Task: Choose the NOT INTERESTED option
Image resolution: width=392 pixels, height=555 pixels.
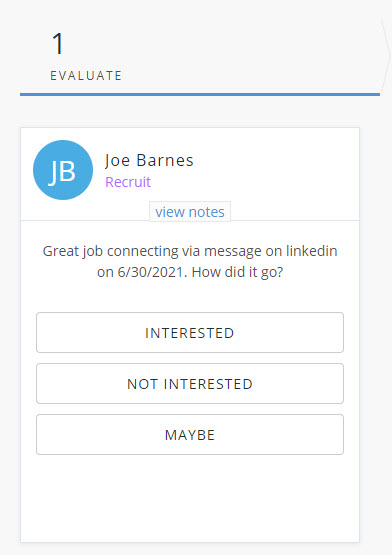Action: tap(190, 383)
